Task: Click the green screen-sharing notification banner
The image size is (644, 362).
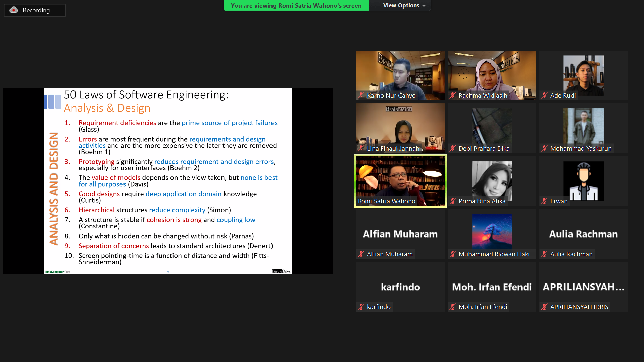Action: pyautogui.click(x=296, y=6)
